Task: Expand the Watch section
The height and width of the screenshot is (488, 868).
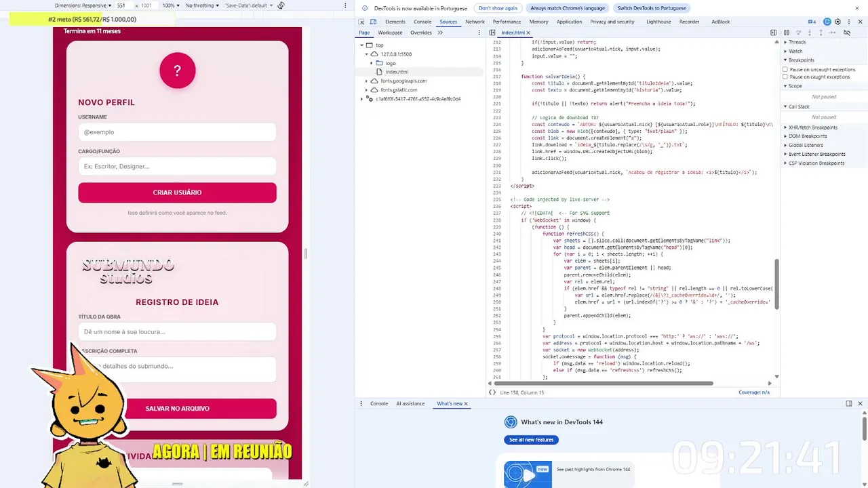Action: tap(795, 51)
